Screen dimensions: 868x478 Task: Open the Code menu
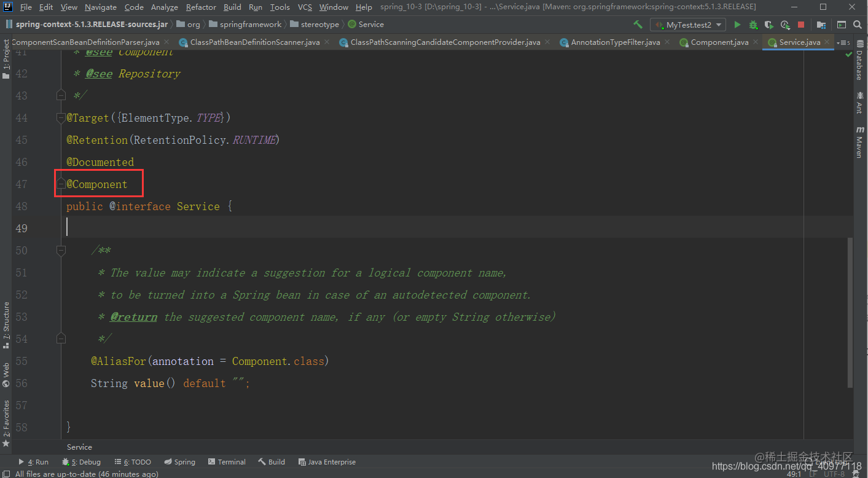pos(134,7)
